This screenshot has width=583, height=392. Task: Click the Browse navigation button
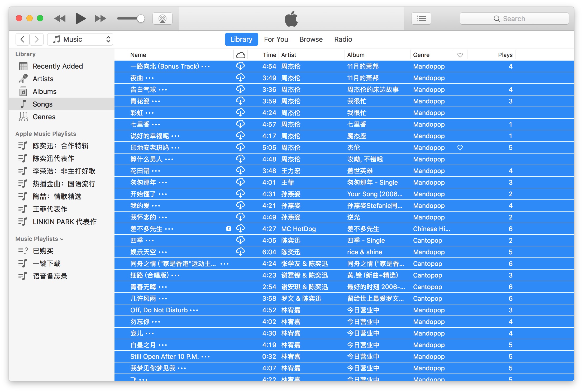311,39
